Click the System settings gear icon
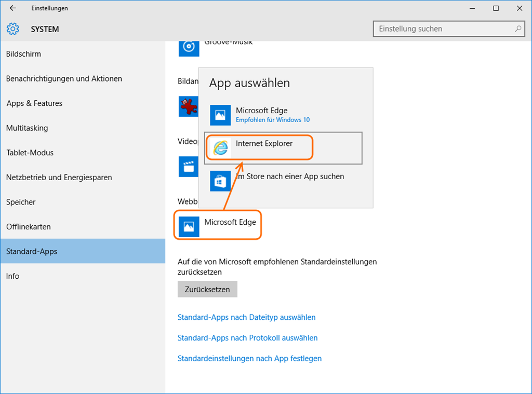The image size is (532, 394). [x=13, y=29]
